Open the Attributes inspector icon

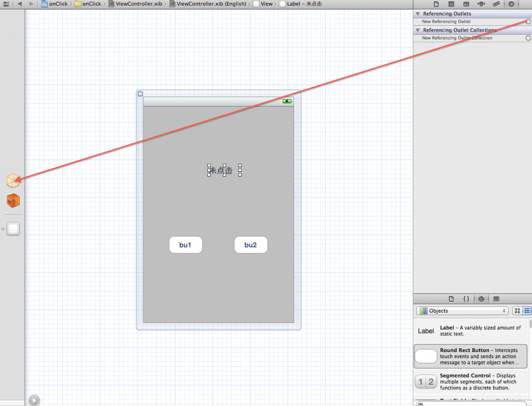coord(481,4)
